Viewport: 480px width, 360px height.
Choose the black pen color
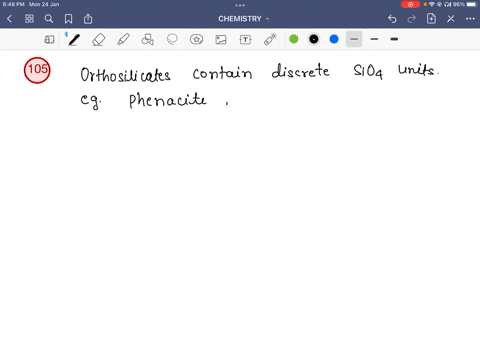coord(314,39)
